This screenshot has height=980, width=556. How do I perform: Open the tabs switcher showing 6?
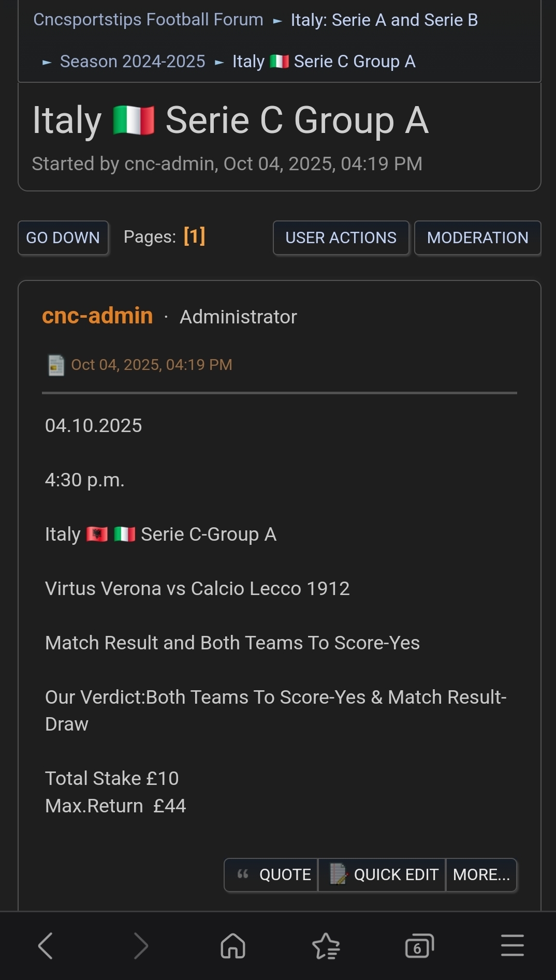[x=419, y=946]
